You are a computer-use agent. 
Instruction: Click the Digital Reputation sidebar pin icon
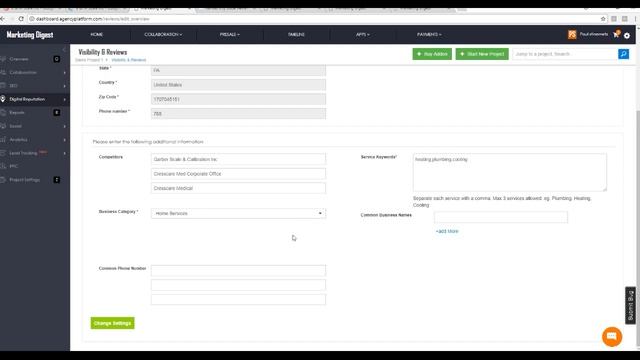pos(3,99)
